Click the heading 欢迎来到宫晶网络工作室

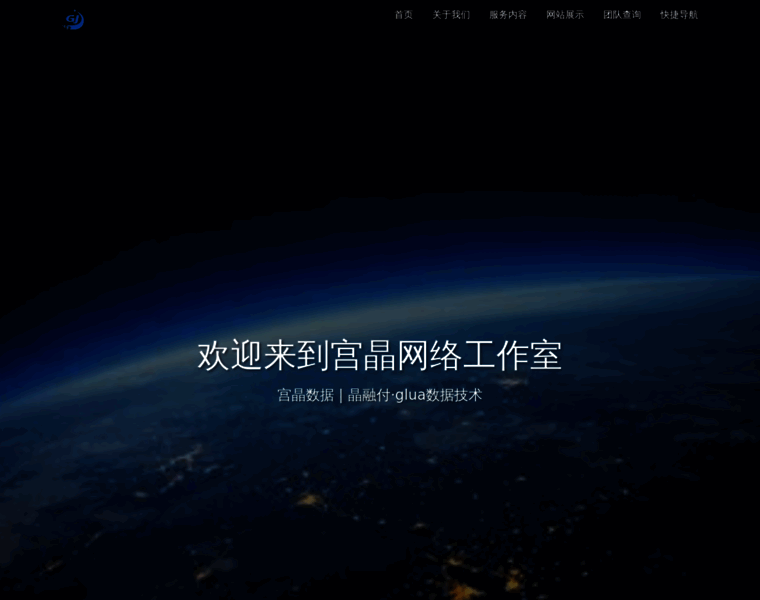pos(380,356)
